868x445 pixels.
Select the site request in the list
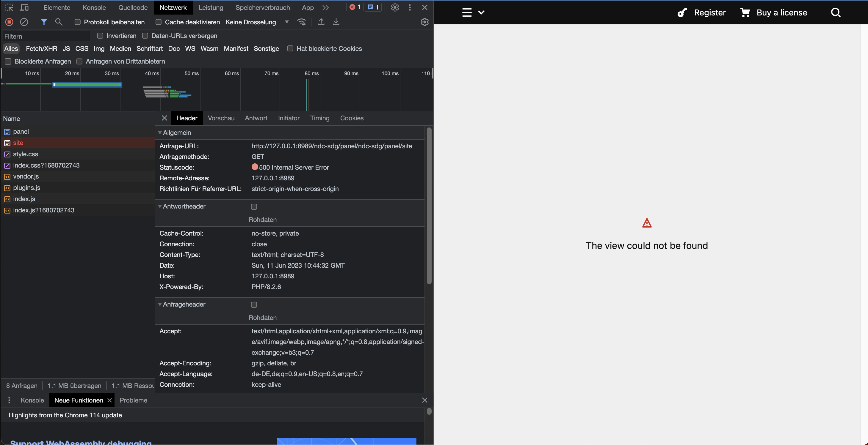pyautogui.click(x=18, y=143)
